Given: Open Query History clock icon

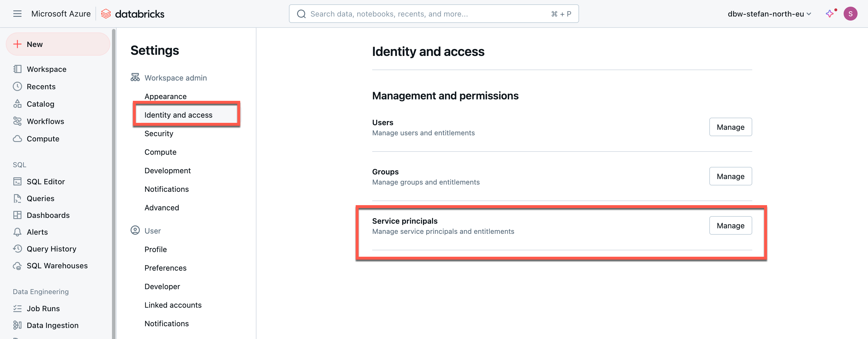Looking at the screenshot, I should [17, 249].
